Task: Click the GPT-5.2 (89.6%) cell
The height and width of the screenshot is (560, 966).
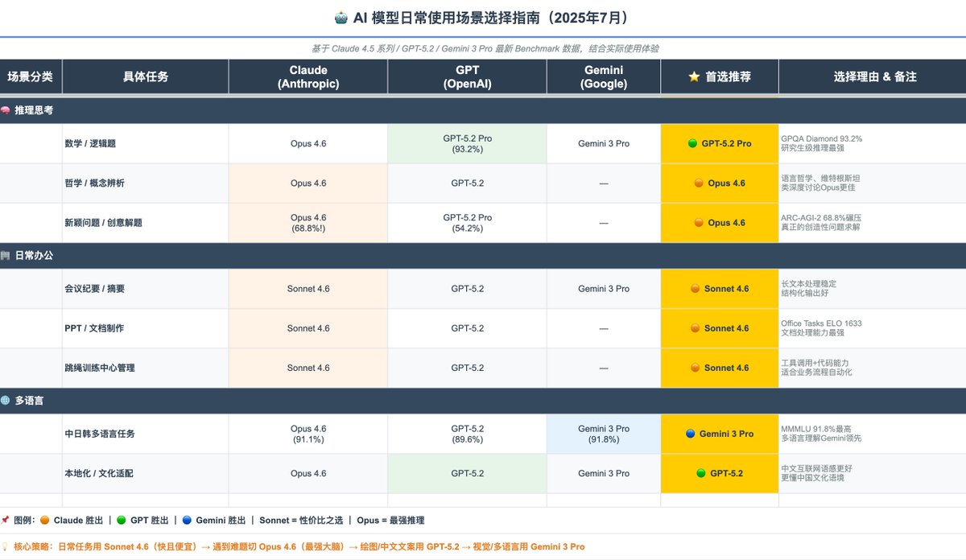Action: pyautogui.click(x=467, y=434)
